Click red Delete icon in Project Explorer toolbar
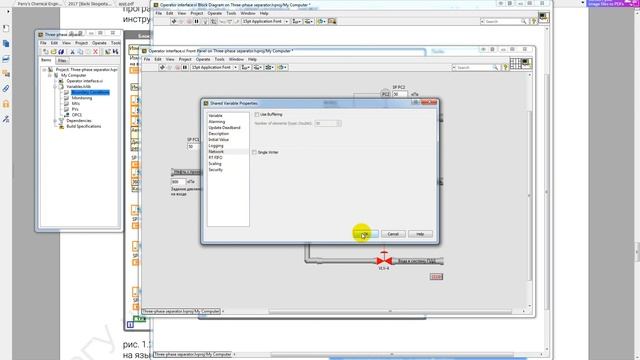 click(96, 51)
